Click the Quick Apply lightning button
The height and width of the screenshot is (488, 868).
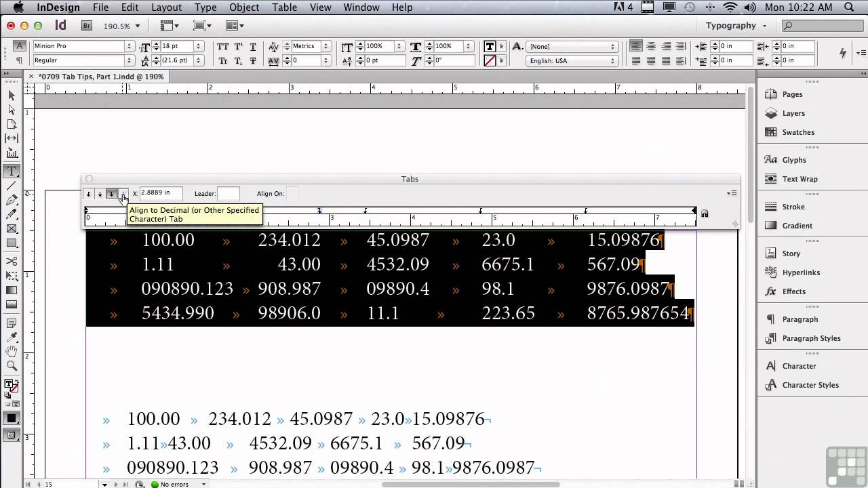point(843,53)
